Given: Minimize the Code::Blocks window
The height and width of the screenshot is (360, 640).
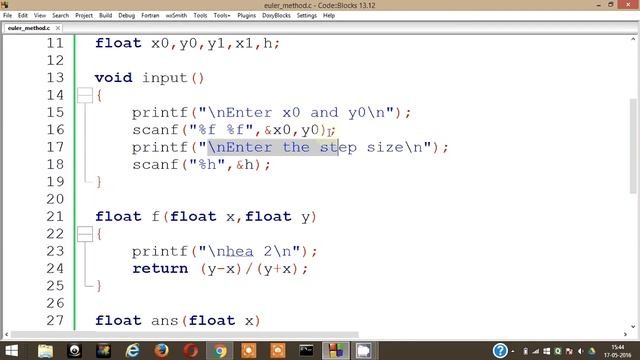Looking at the screenshot, I should pos(598,5).
